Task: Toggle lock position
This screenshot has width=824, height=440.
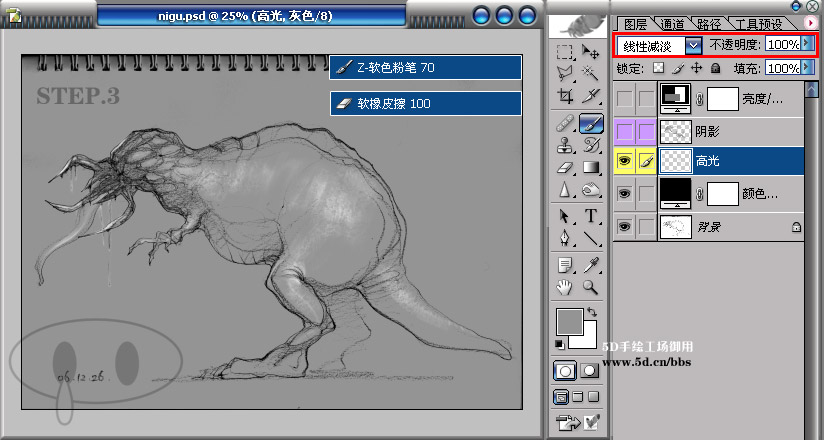Action: pos(697,68)
